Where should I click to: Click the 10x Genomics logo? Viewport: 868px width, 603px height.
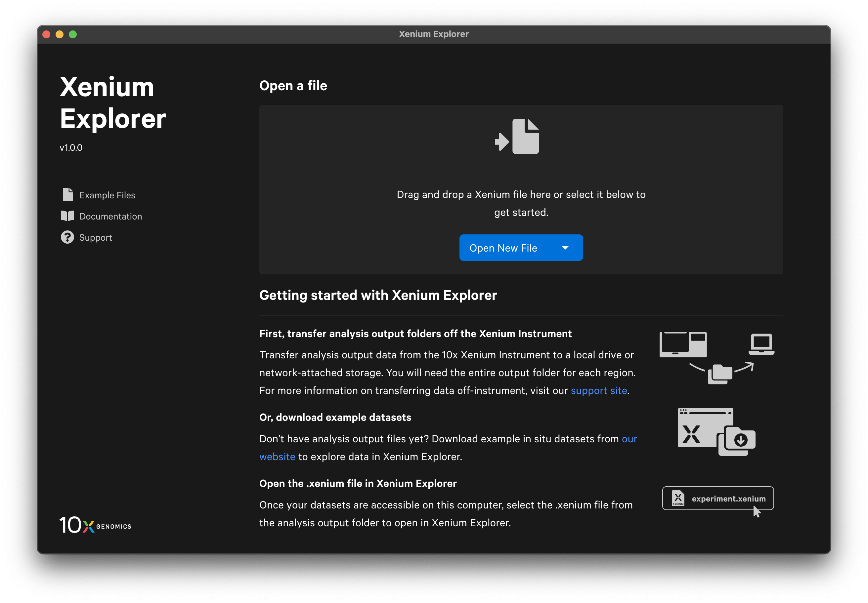coord(95,525)
